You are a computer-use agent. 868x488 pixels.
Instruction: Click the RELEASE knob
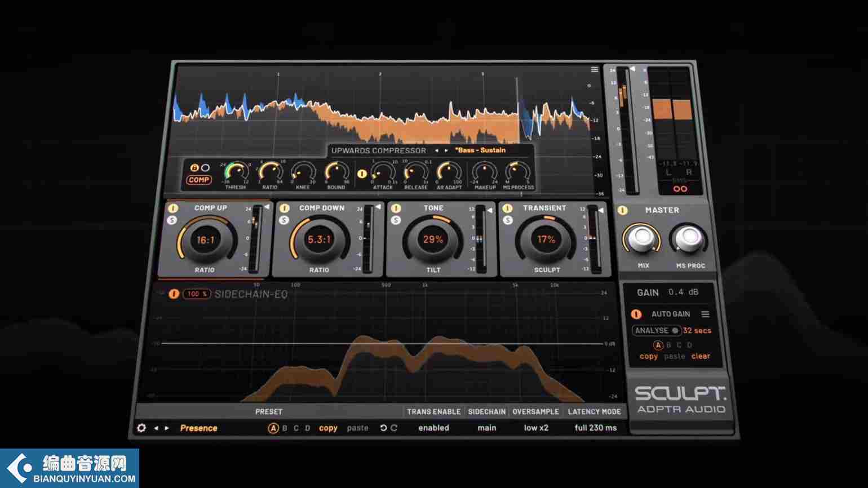point(416,171)
